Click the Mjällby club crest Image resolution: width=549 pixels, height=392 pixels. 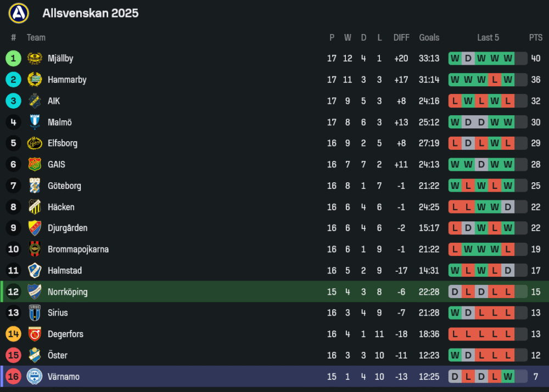(35, 59)
